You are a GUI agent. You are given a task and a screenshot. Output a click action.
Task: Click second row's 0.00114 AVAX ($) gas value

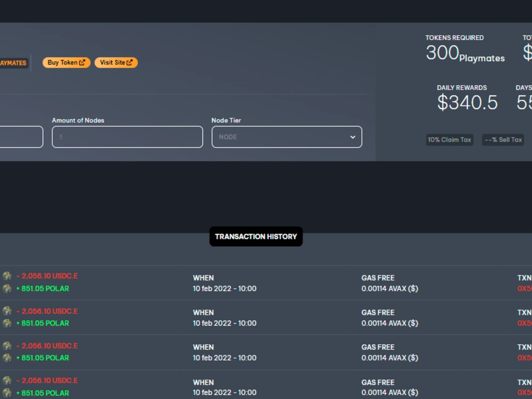(x=390, y=323)
